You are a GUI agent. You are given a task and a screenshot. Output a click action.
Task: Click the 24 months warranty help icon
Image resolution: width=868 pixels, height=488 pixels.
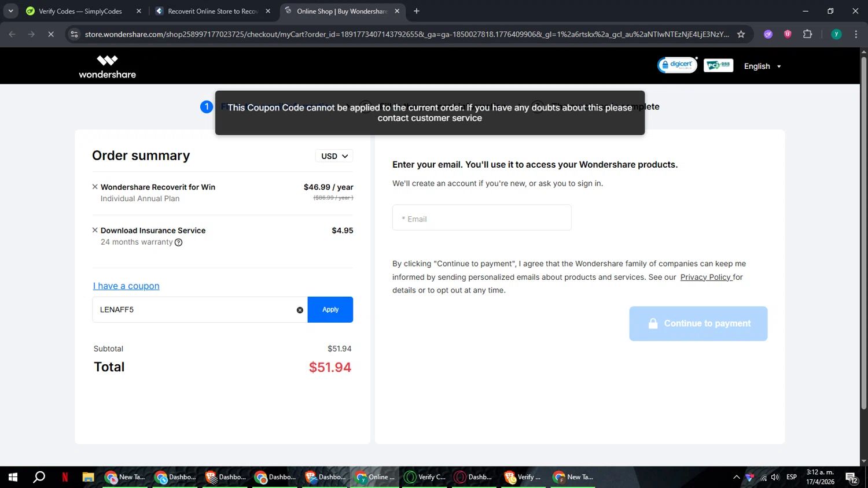179,242
